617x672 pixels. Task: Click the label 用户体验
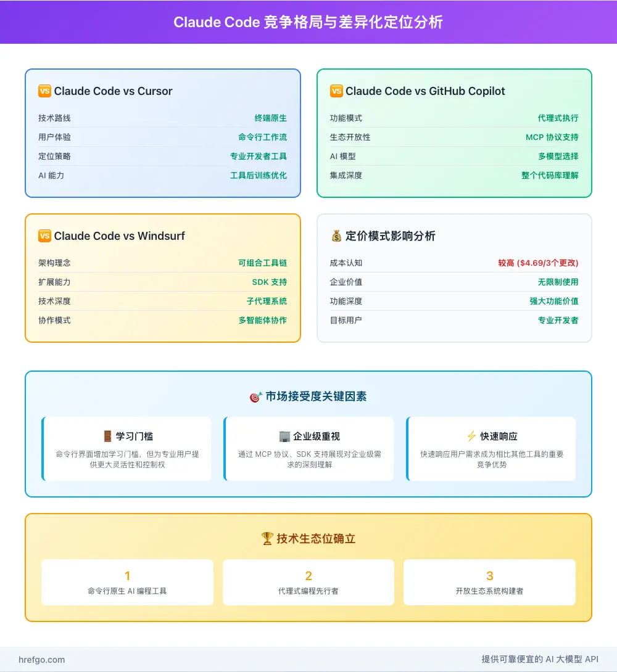point(54,137)
